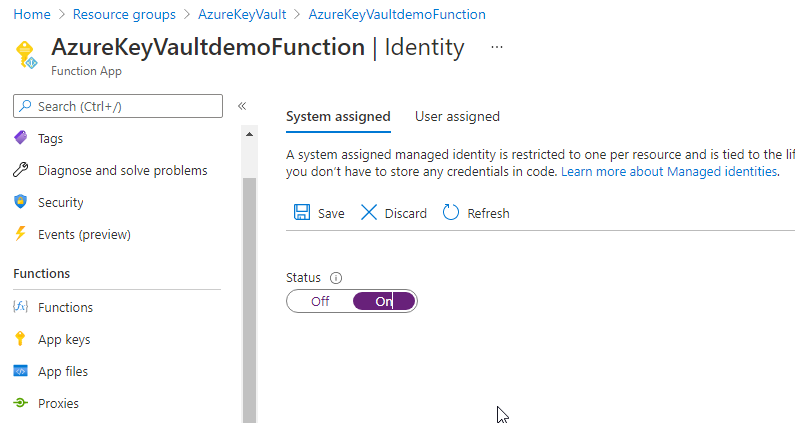Open Proxies menu item
795x423 pixels.
[58, 403]
